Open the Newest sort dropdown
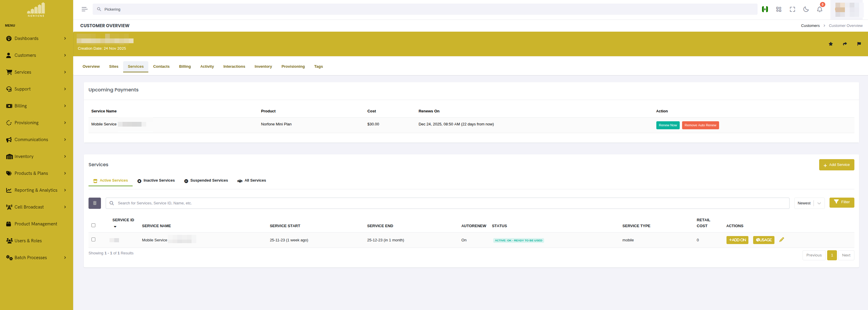 coord(809,203)
